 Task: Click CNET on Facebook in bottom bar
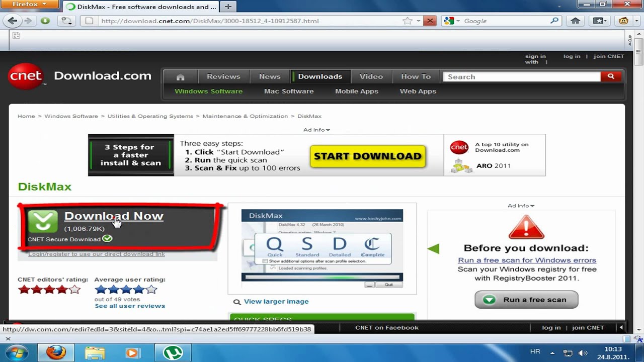(x=387, y=327)
